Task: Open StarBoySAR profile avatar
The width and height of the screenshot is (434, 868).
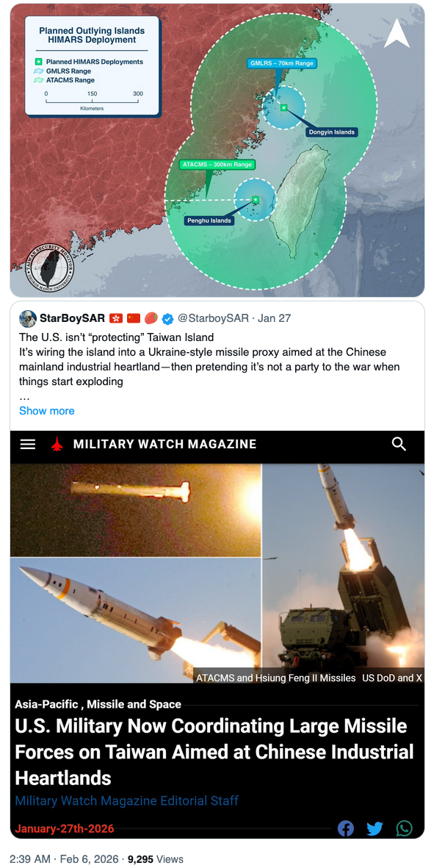Action: point(28,318)
